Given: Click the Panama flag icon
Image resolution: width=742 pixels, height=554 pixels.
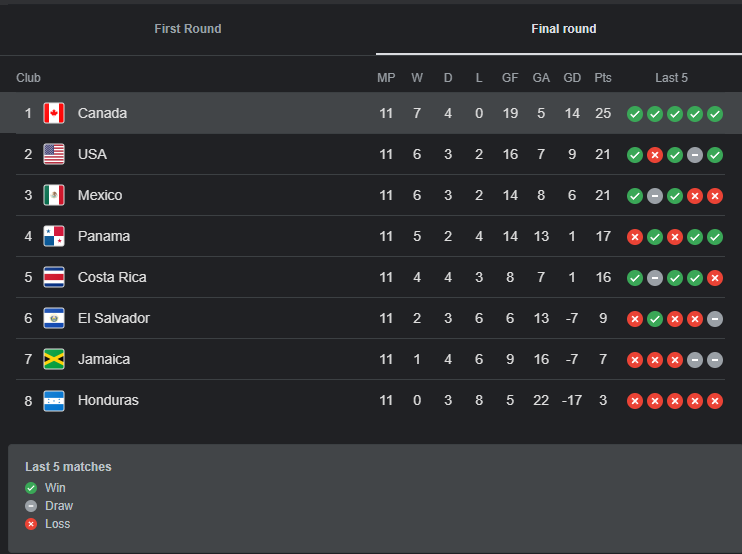Looking at the screenshot, I should [x=54, y=236].
